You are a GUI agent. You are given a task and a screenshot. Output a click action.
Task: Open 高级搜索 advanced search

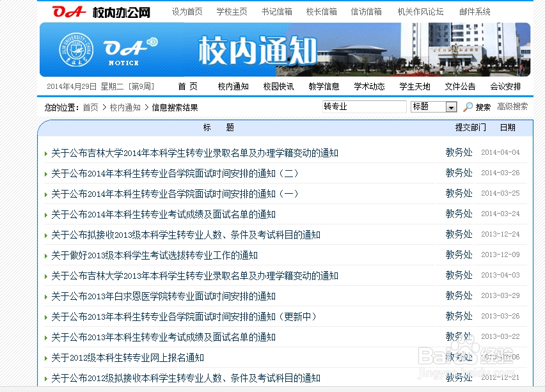click(512, 107)
